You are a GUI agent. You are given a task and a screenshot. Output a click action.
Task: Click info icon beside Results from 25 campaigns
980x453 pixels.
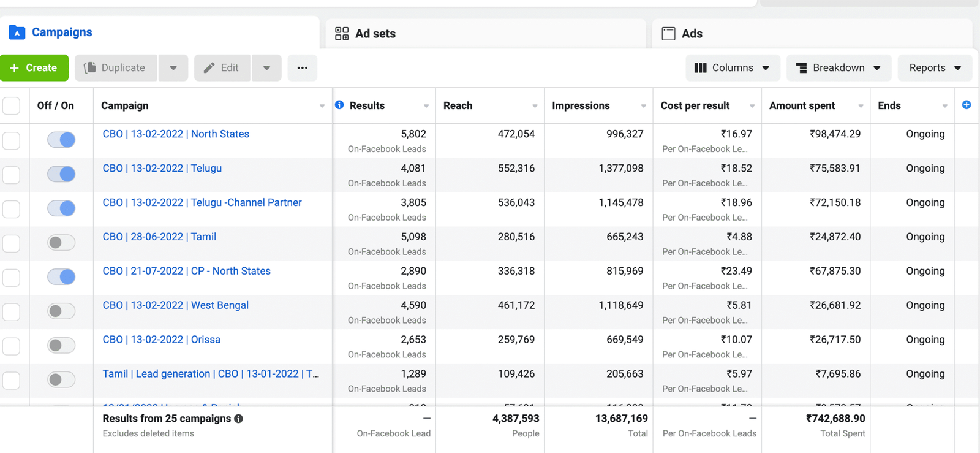tap(239, 419)
